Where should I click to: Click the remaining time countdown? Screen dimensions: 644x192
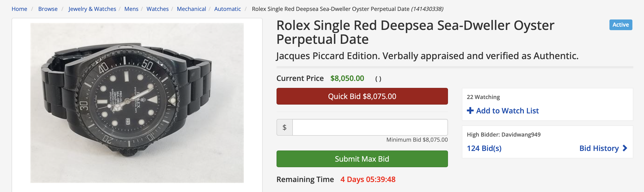368,179
